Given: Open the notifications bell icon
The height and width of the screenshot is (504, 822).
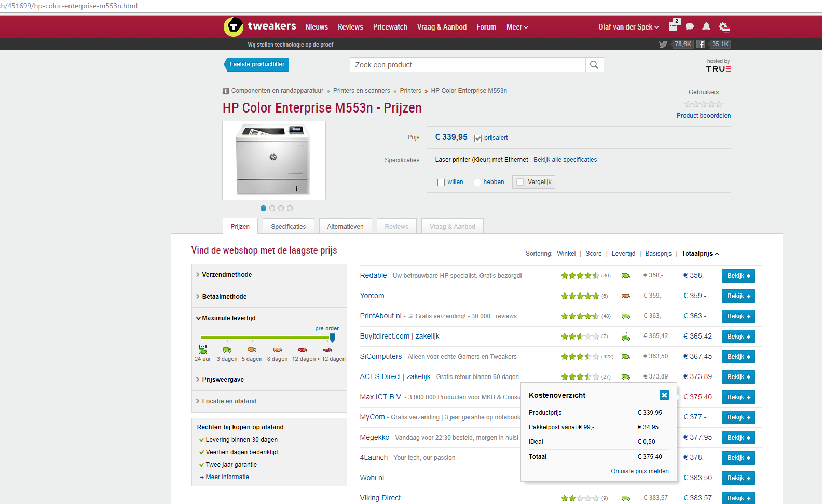Looking at the screenshot, I should coord(706,26).
